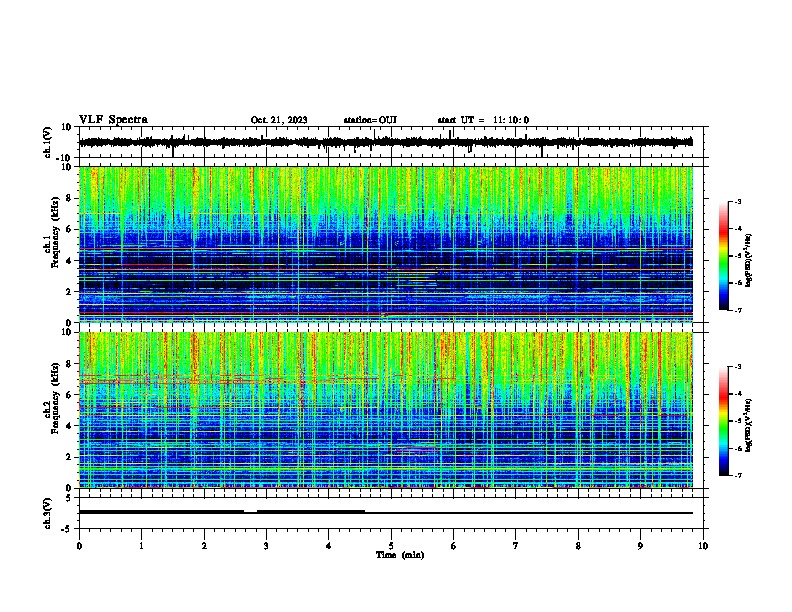The width and height of the screenshot is (792, 612).
Task: Click the "8" kHz tick on ch.2 frequency axis
Action: 70,364
